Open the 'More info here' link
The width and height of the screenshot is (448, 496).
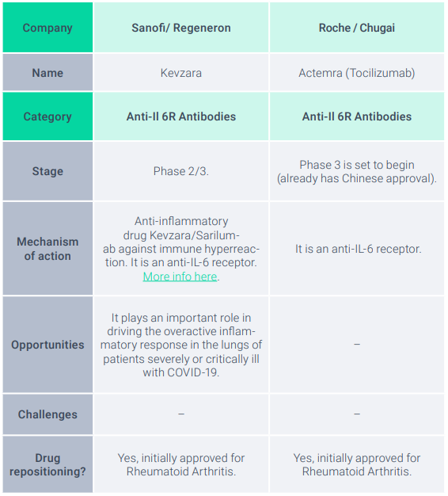tap(180, 277)
